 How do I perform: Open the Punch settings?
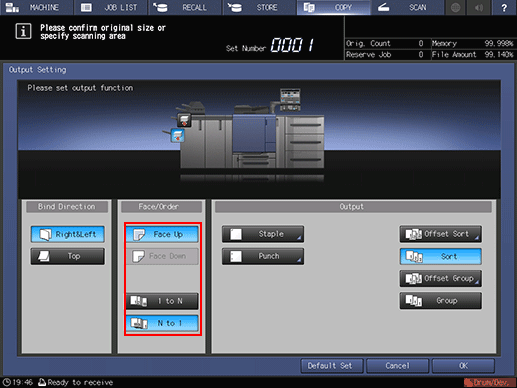(263, 256)
